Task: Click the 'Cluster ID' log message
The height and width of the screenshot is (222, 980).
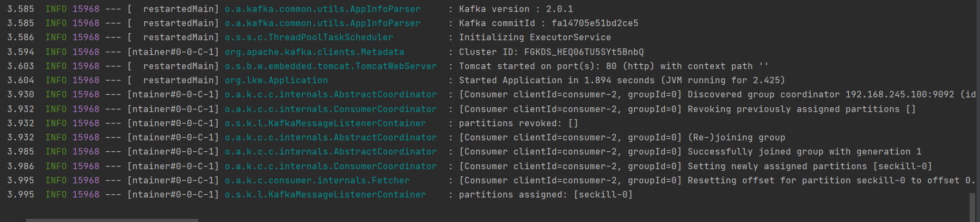Action: [x=551, y=52]
